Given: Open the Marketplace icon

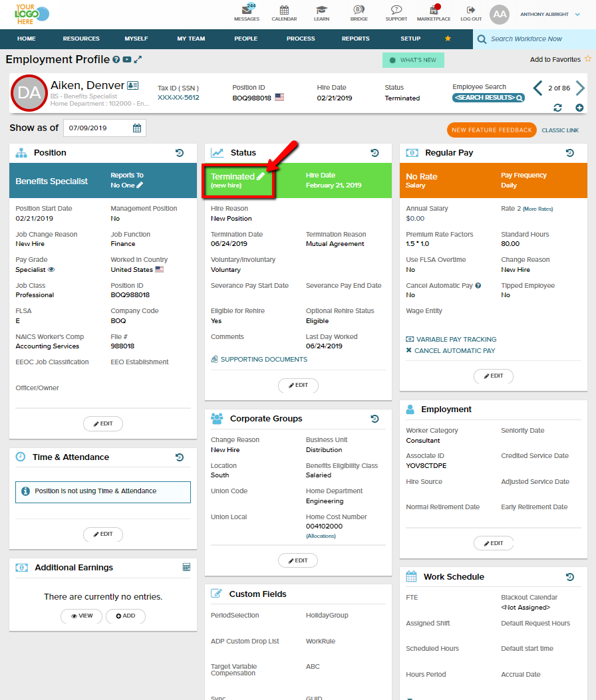Looking at the screenshot, I should [x=433, y=11].
